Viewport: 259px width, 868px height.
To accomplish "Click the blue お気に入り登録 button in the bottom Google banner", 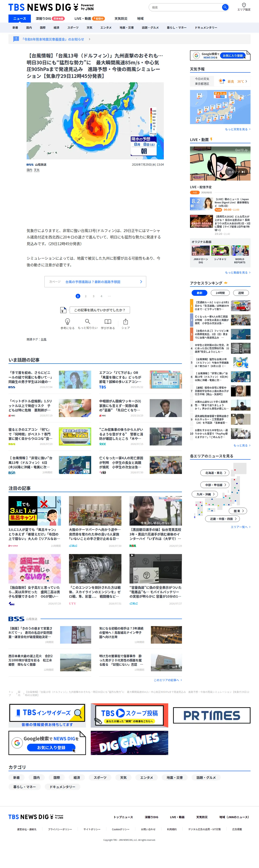I will [51, 747].
